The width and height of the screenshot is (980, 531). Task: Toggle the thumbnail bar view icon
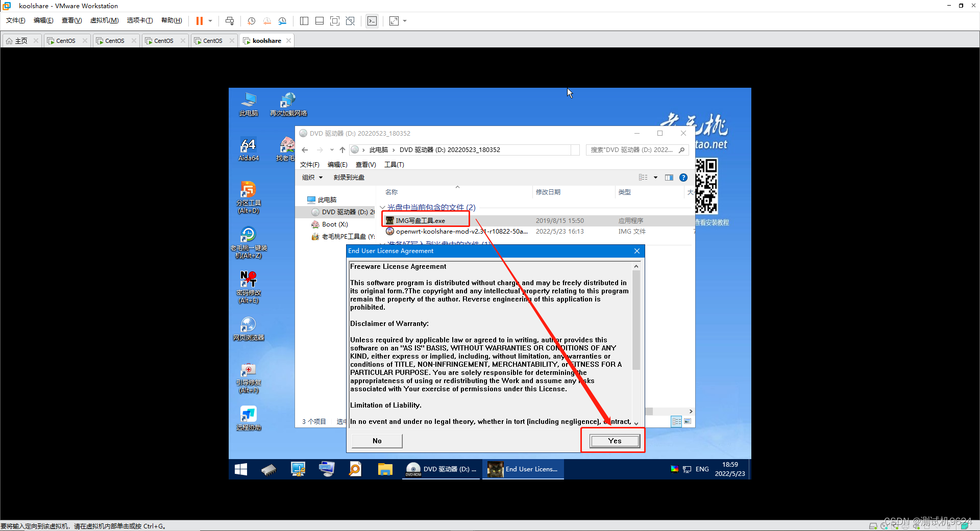(320, 21)
